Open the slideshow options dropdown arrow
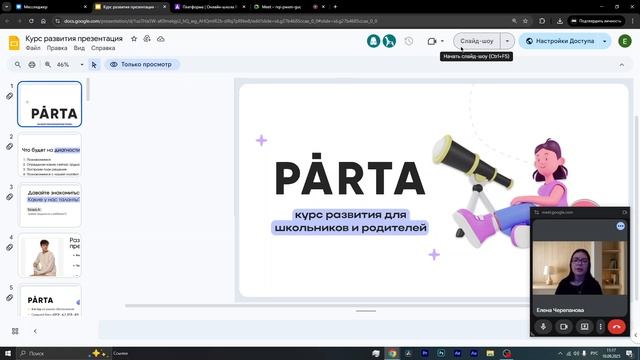640x360 pixels. tap(507, 41)
